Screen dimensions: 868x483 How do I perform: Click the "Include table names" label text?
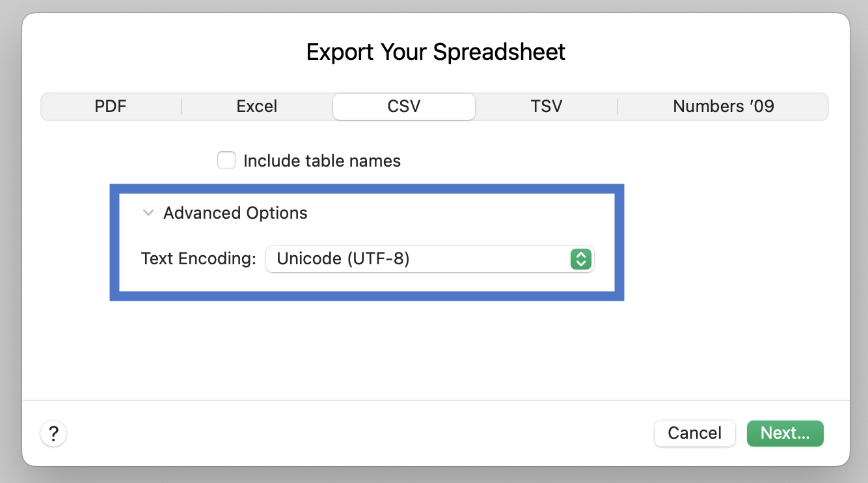pyautogui.click(x=321, y=161)
